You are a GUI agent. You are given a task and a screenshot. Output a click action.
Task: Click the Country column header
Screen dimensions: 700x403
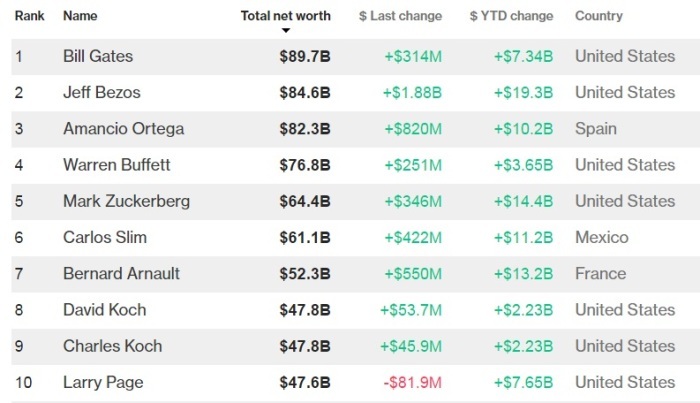pyautogui.click(x=598, y=16)
